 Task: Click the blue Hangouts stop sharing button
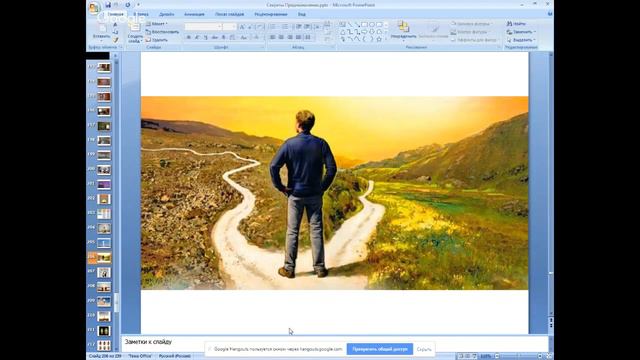pos(380,349)
